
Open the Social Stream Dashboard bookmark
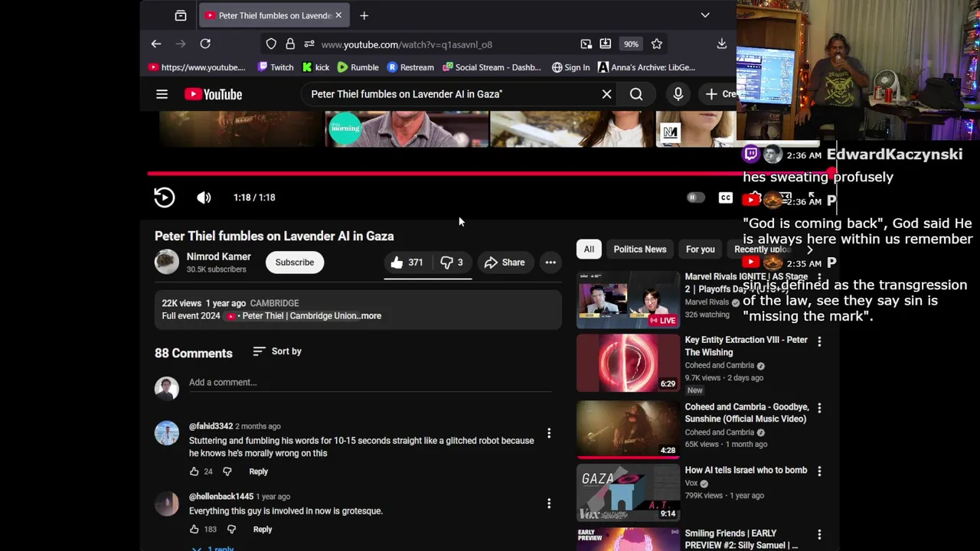click(491, 67)
